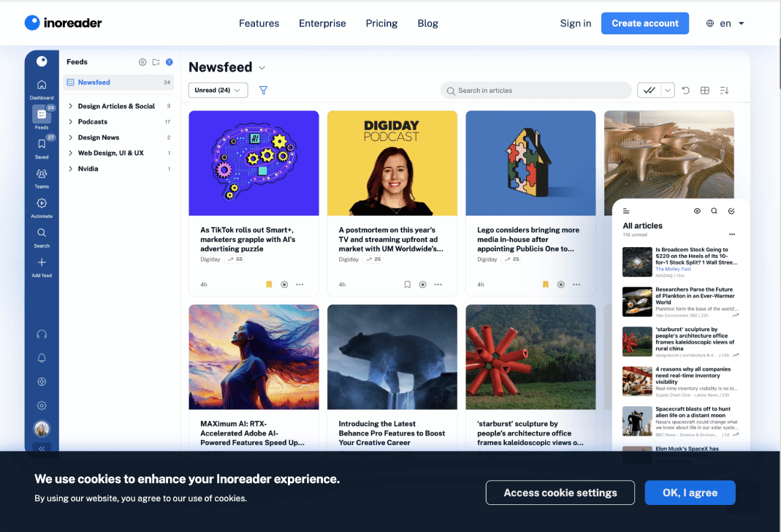Image resolution: width=781 pixels, height=532 pixels.
Task: Click the sort order icon
Action: point(724,90)
